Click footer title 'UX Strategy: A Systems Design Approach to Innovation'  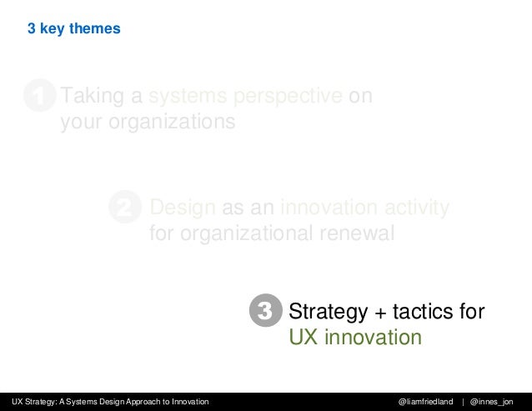click(x=110, y=402)
